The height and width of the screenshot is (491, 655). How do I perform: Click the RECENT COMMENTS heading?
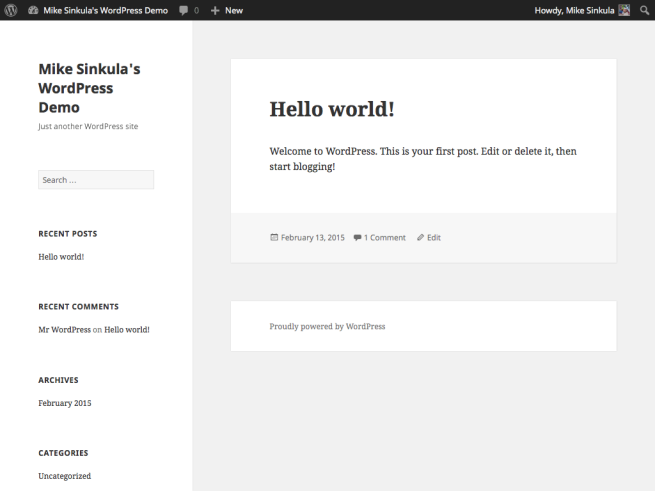[x=79, y=307]
